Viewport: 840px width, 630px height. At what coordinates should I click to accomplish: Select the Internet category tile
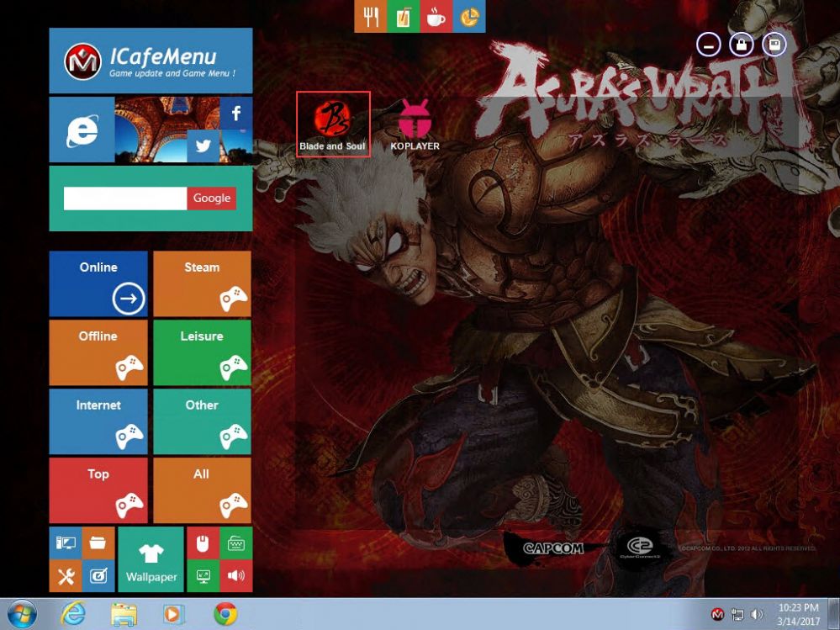point(98,421)
